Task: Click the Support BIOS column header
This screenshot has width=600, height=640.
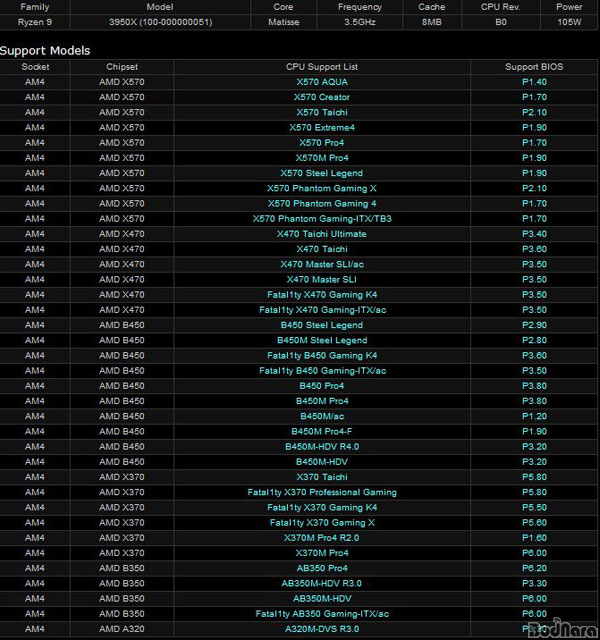Action: pos(534,67)
